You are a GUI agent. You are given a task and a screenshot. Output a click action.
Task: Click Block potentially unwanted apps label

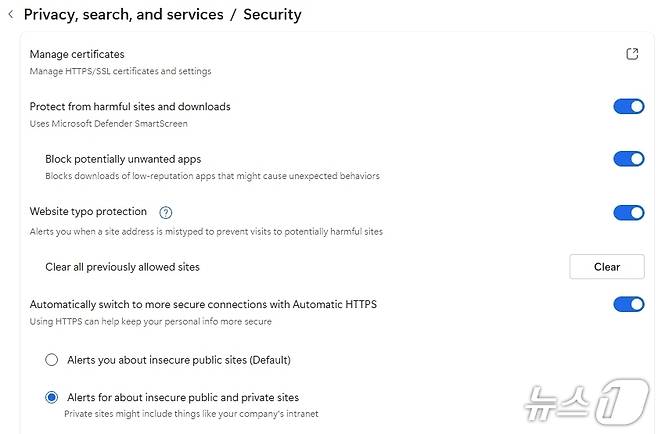pyautogui.click(x=123, y=159)
